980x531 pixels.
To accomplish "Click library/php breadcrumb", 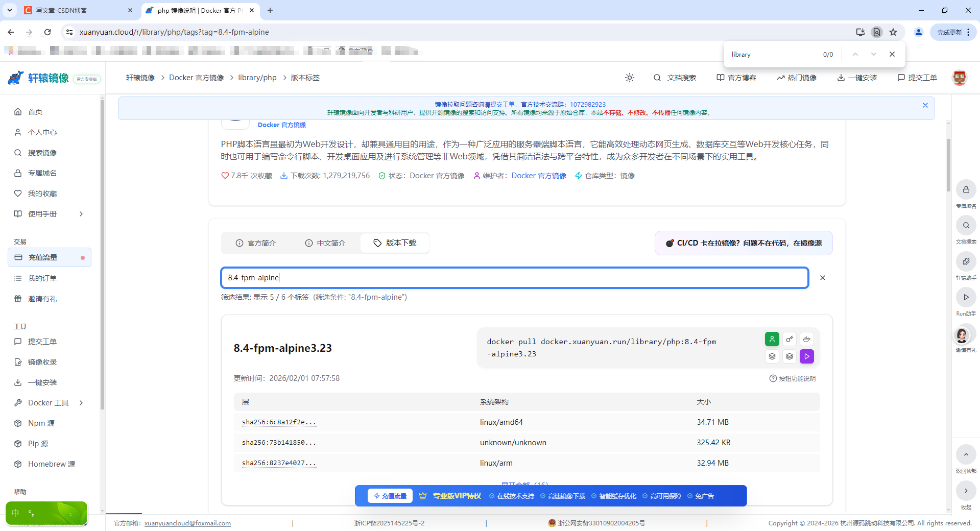I will [257, 78].
